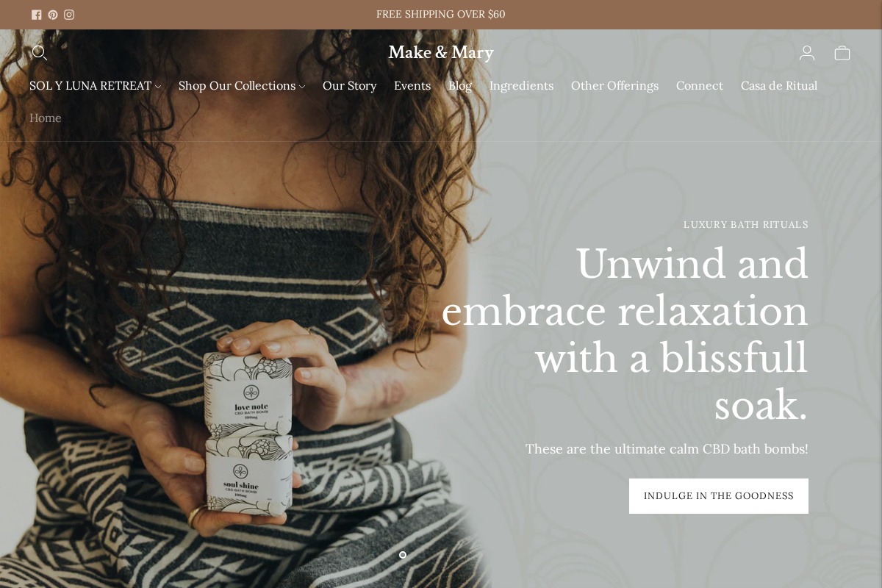
Task: Open the shopping bag cart icon
Action: click(842, 53)
